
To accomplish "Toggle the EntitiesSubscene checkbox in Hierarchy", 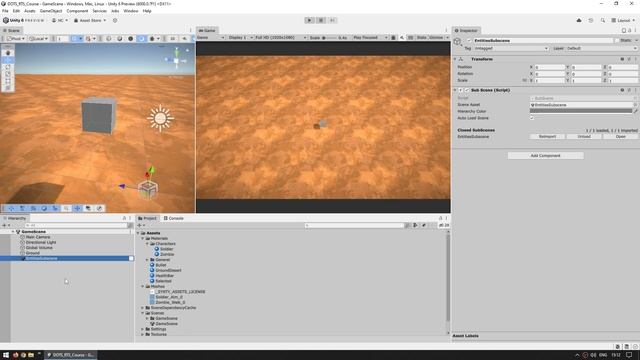I will pos(131,258).
